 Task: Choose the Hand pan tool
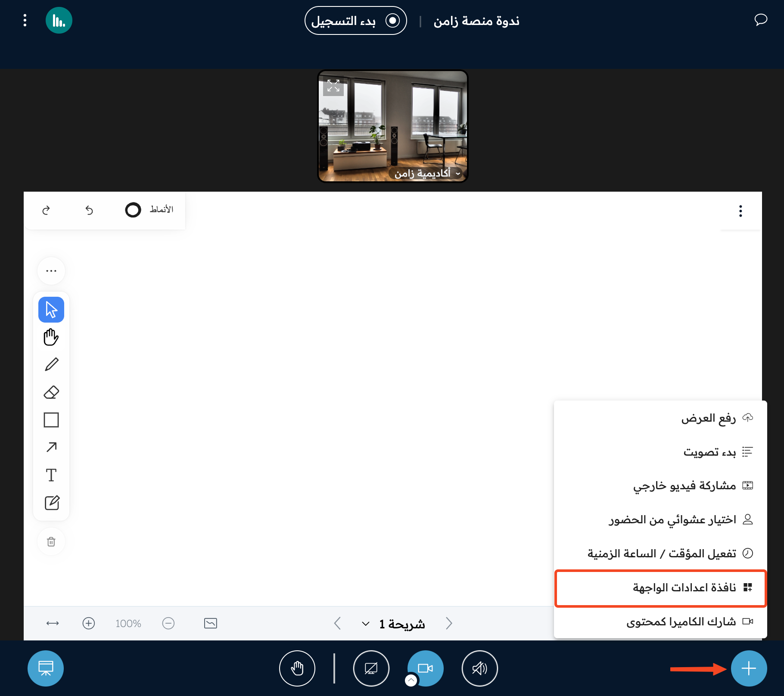[x=51, y=337]
